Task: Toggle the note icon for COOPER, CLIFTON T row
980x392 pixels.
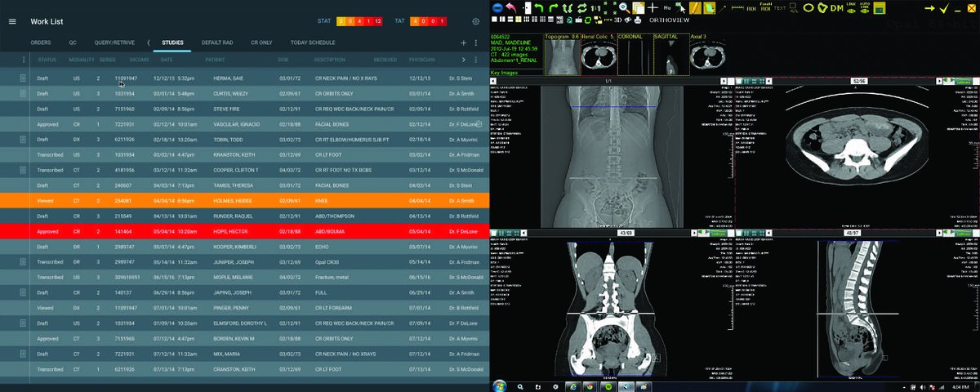Action: (24, 170)
